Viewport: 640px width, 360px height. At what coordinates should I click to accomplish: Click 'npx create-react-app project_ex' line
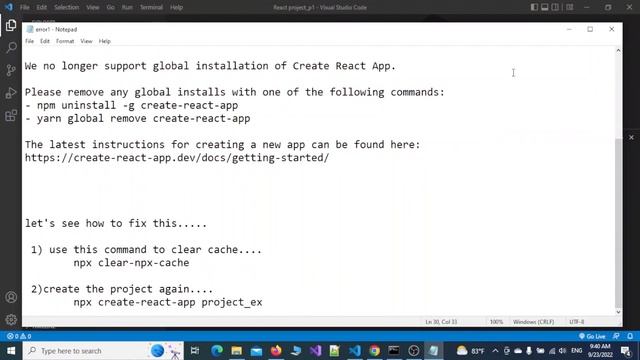coord(168,302)
